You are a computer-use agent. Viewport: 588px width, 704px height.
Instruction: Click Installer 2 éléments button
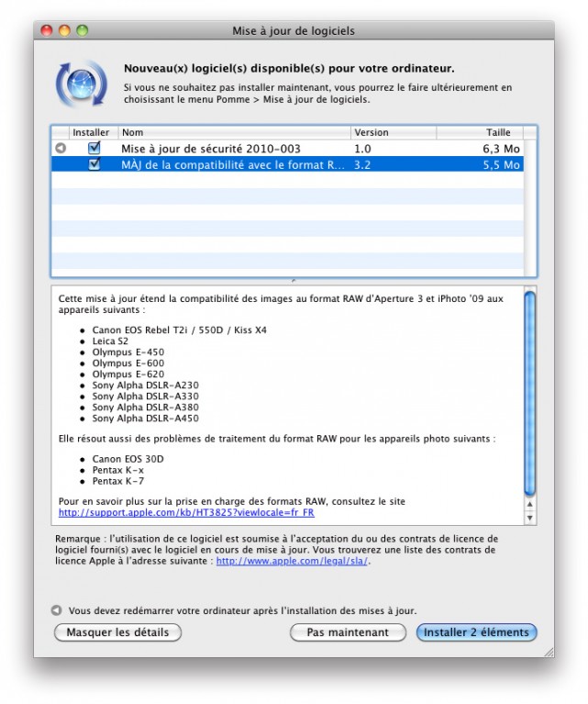coord(476,632)
